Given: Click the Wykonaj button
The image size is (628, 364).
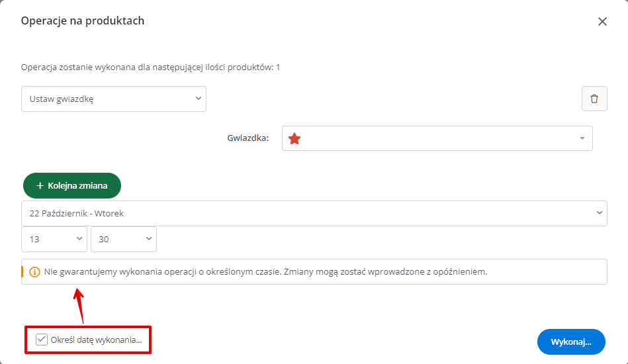Looking at the screenshot, I should tap(571, 342).
